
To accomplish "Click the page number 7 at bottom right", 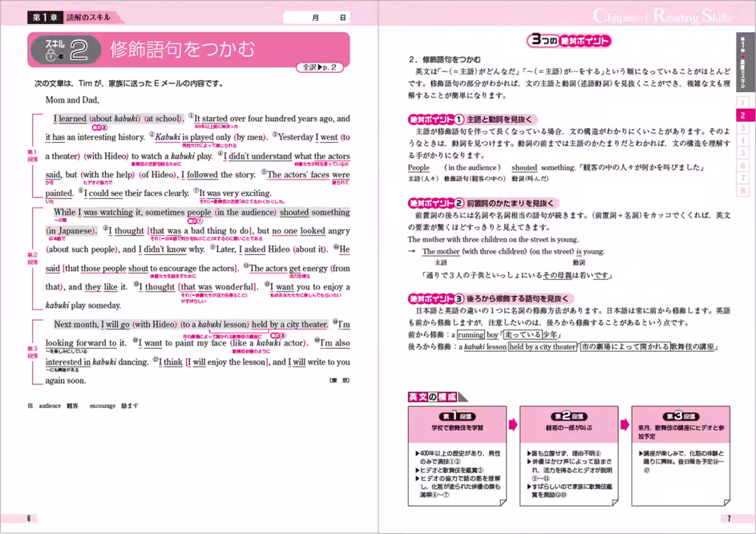I will (x=728, y=518).
